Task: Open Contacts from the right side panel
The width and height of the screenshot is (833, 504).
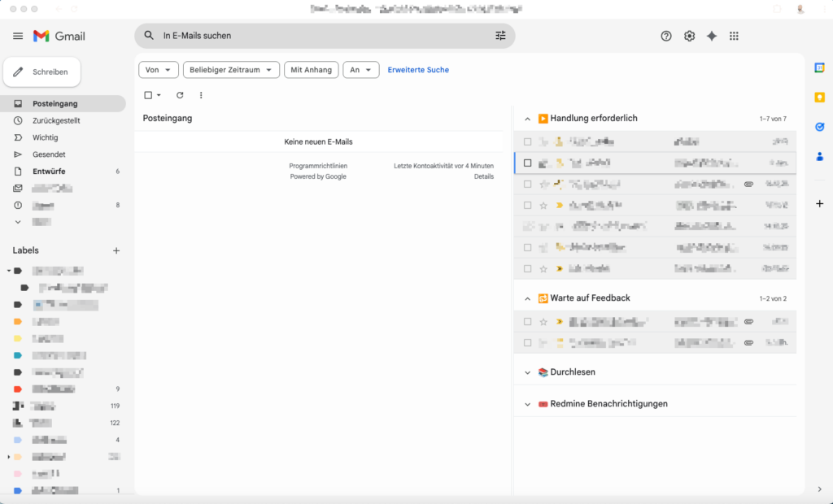Action: pyautogui.click(x=820, y=156)
